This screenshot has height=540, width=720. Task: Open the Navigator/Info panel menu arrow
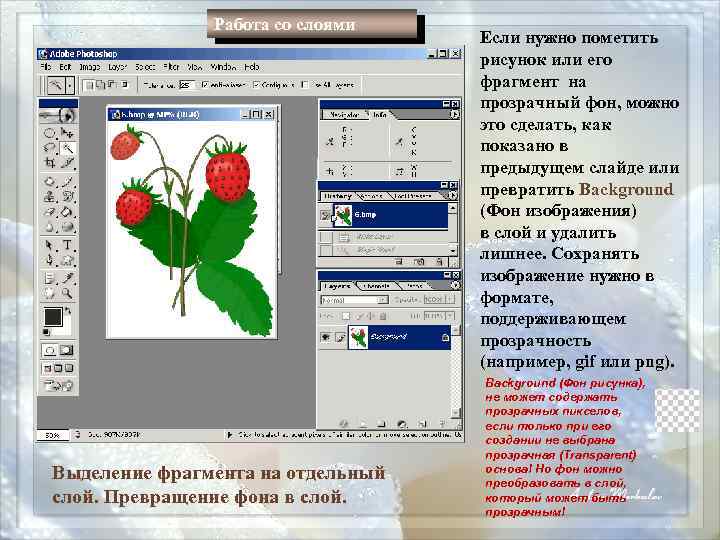(x=454, y=115)
